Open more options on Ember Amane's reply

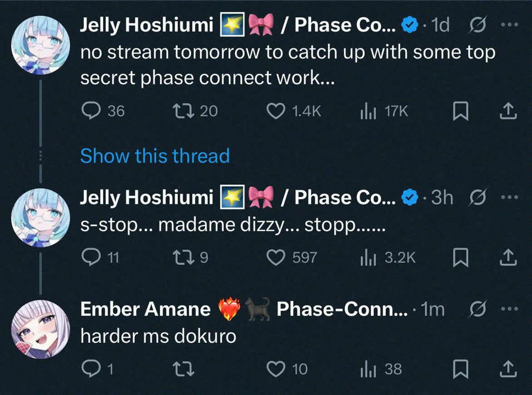(x=512, y=309)
